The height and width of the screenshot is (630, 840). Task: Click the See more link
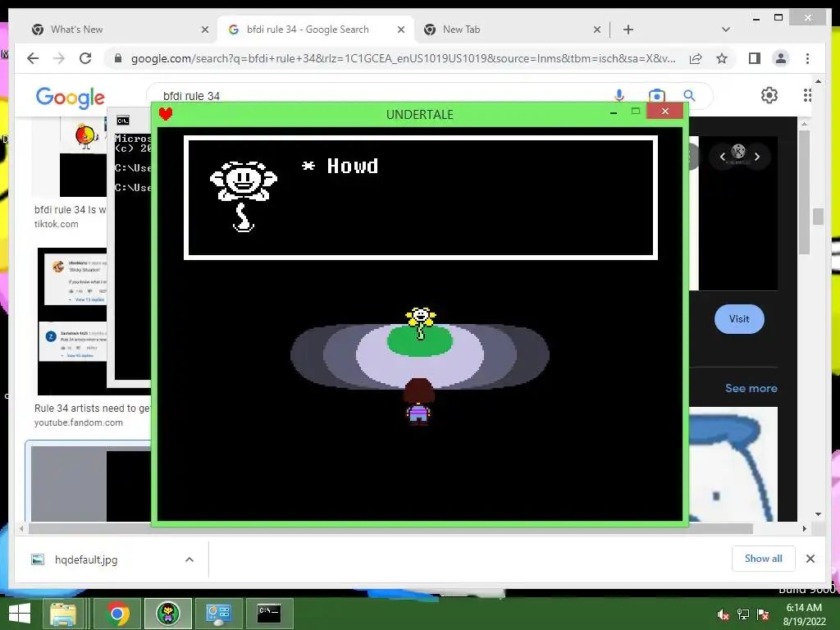(x=751, y=388)
